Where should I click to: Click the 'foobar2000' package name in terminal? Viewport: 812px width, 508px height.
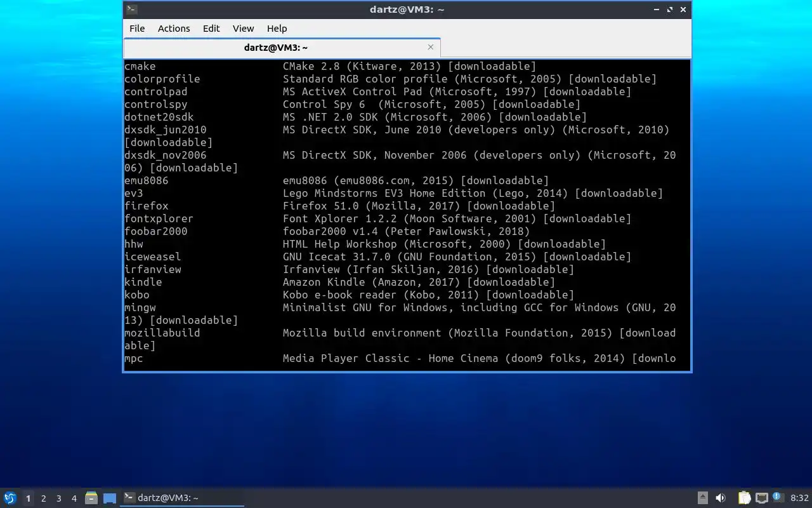coord(156,231)
